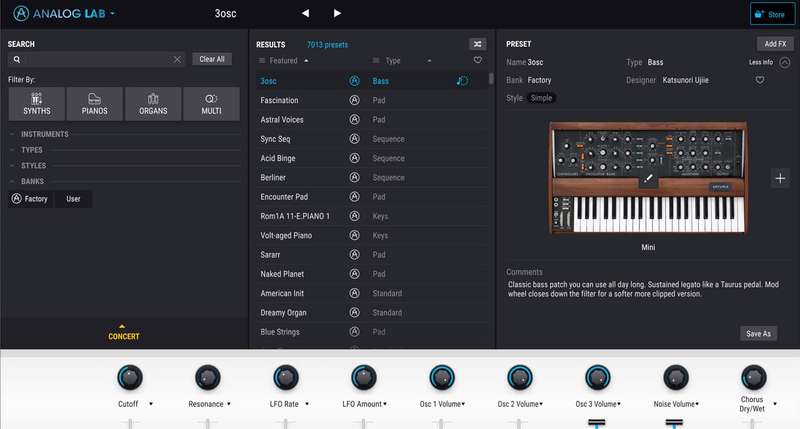This screenshot has height=429, width=800.
Task: Clear the search field with the X icon
Action: tap(177, 59)
